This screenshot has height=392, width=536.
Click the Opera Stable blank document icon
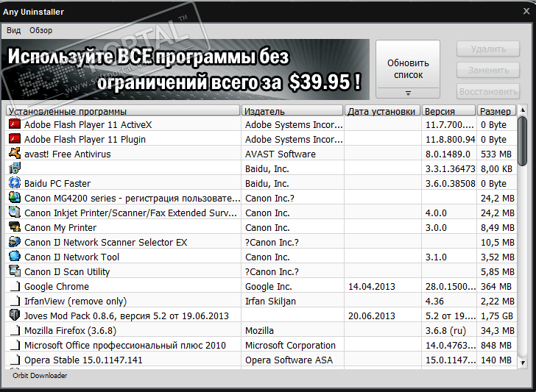15,359
